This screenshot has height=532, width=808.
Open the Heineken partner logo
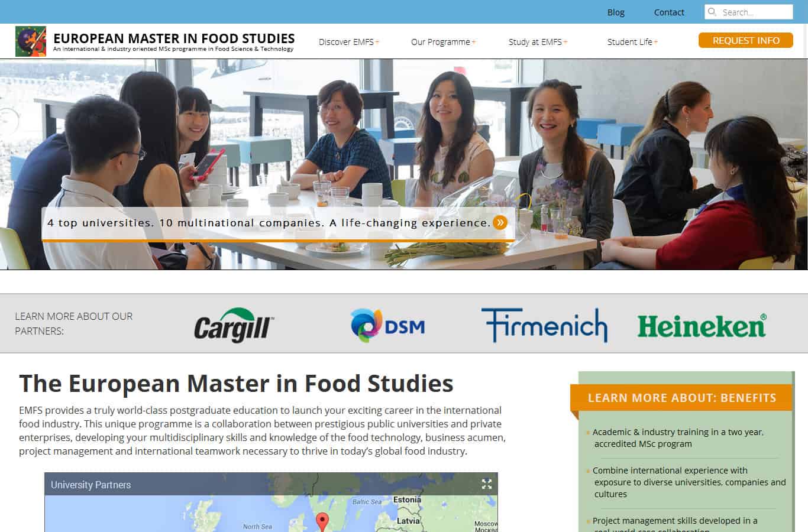(702, 326)
